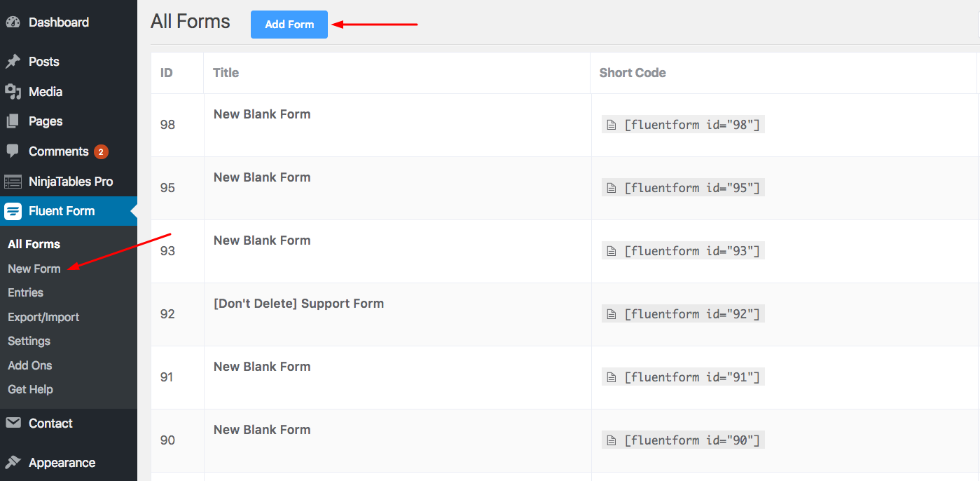Open New Blank Form with ID 95
Image resolution: width=980 pixels, height=481 pixels.
point(262,177)
